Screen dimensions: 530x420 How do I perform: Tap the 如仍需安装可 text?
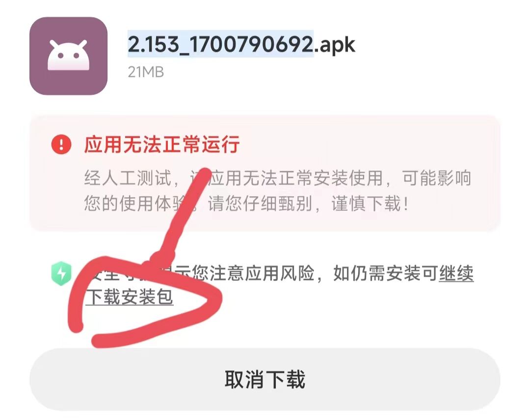tap(386, 273)
